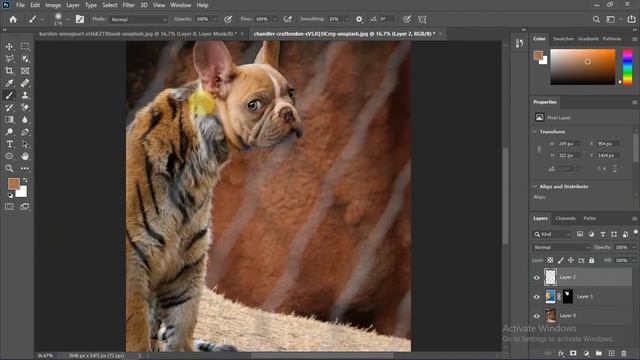640x360 pixels.
Task: Open the brush preset picker dropdown
Action: (68, 19)
